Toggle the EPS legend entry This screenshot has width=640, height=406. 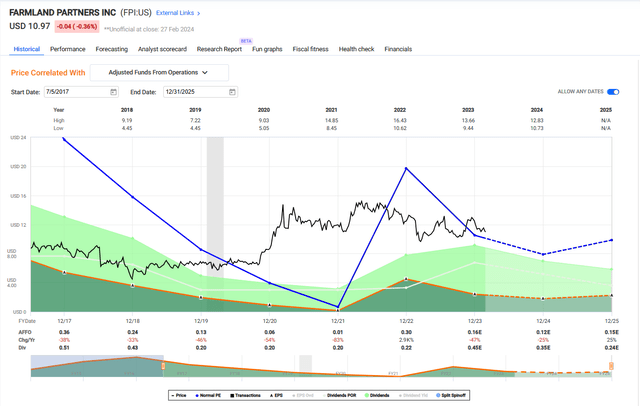(276, 395)
